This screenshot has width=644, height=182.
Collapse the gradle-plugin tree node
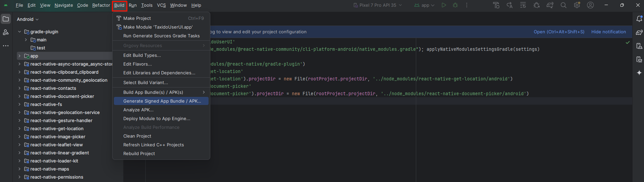tap(20, 32)
